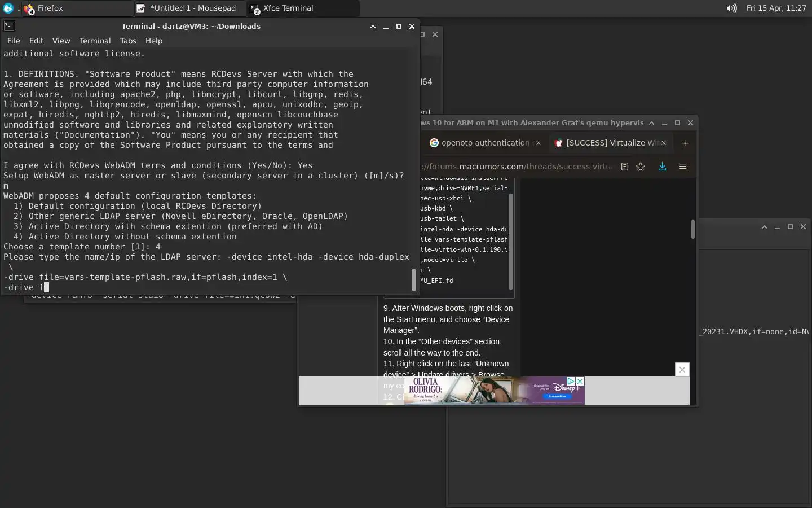Click the volume speaker icon in panel
The height and width of the screenshot is (508, 812).
click(731, 8)
